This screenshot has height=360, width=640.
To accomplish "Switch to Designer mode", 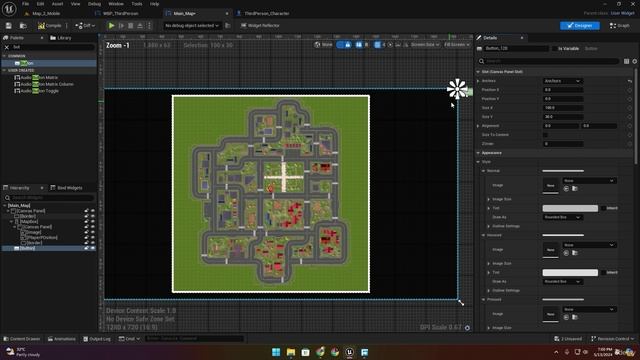I will point(580,25).
